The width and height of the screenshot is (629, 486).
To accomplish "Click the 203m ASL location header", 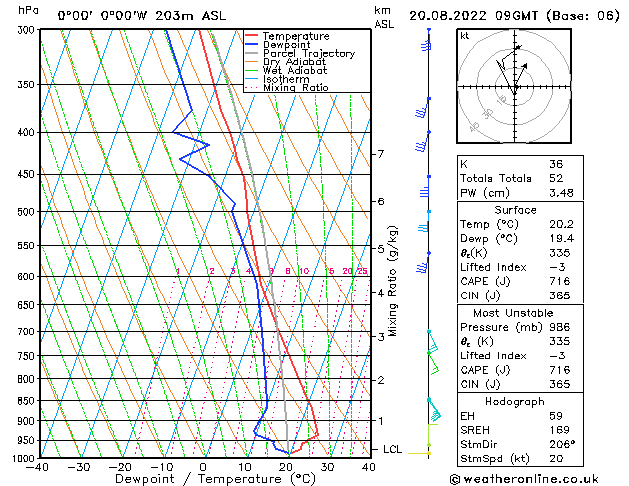I will point(190,16).
